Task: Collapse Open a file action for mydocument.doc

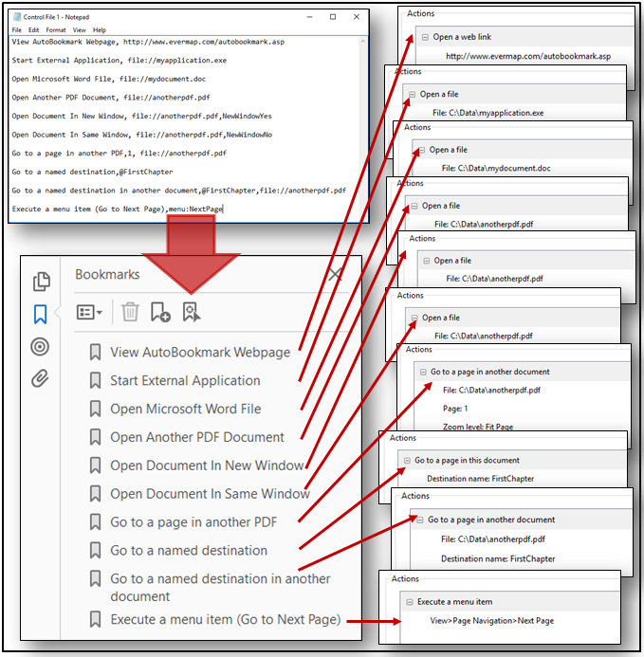Action: coord(421,150)
